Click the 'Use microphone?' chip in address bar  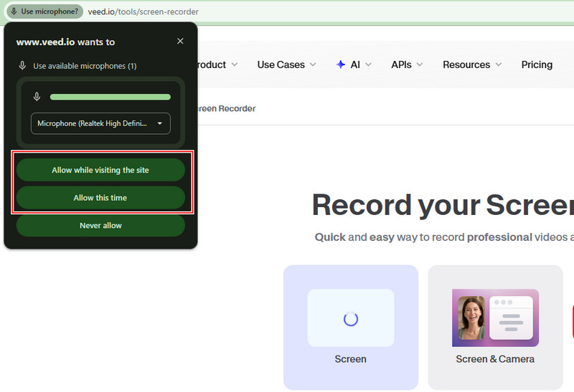point(45,11)
